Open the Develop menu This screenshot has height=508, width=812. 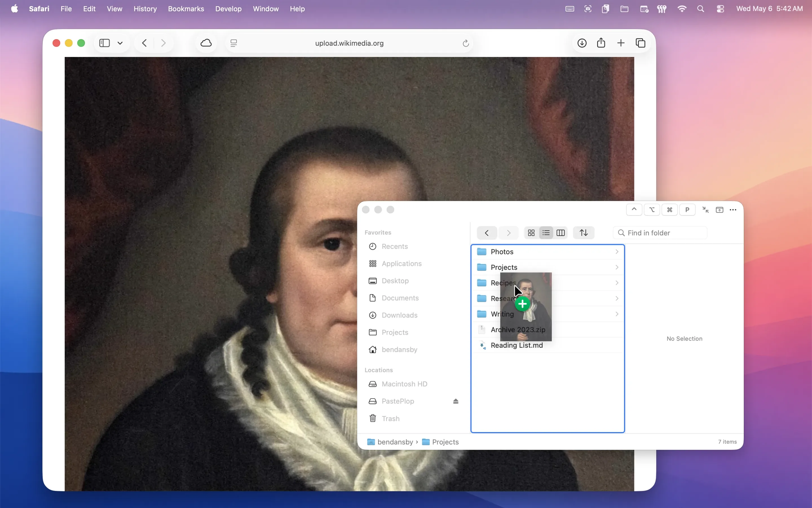pos(228,9)
